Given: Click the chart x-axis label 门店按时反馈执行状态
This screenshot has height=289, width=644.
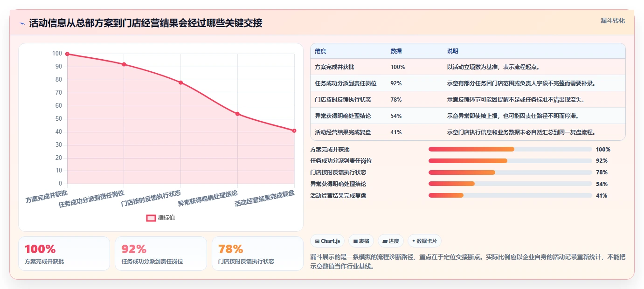Looking at the screenshot, I should tap(152, 198).
